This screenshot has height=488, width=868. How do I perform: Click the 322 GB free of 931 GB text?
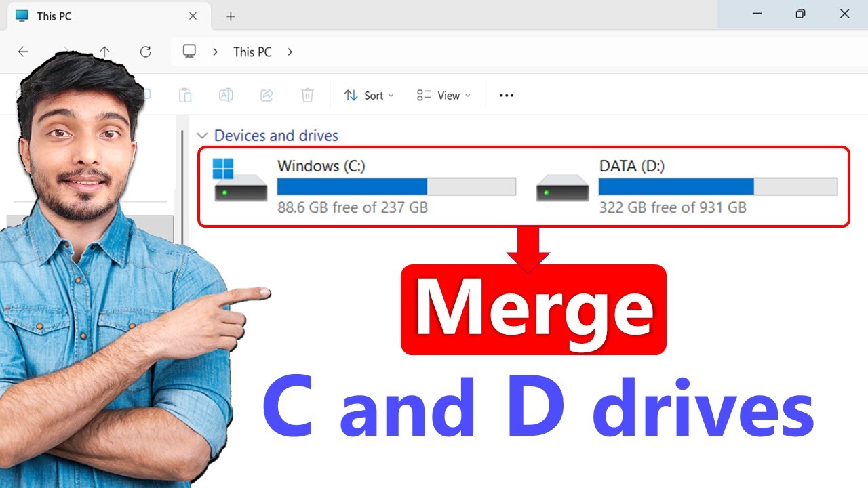click(673, 207)
